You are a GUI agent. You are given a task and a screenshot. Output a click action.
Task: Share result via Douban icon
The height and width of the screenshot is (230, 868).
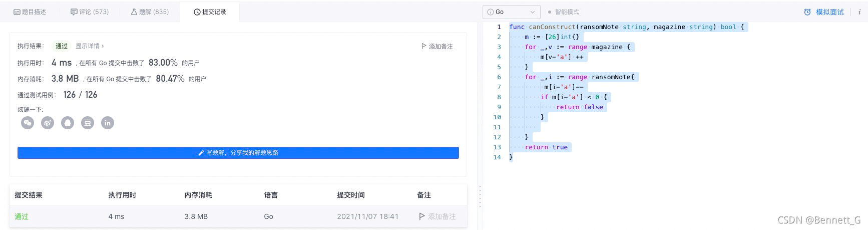tap(88, 123)
